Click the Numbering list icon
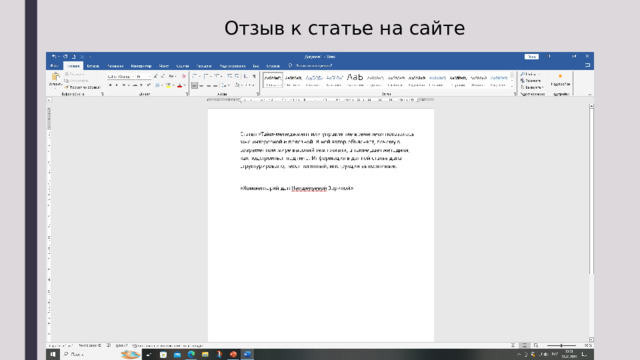This screenshot has height=360, width=640. [x=205, y=76]
